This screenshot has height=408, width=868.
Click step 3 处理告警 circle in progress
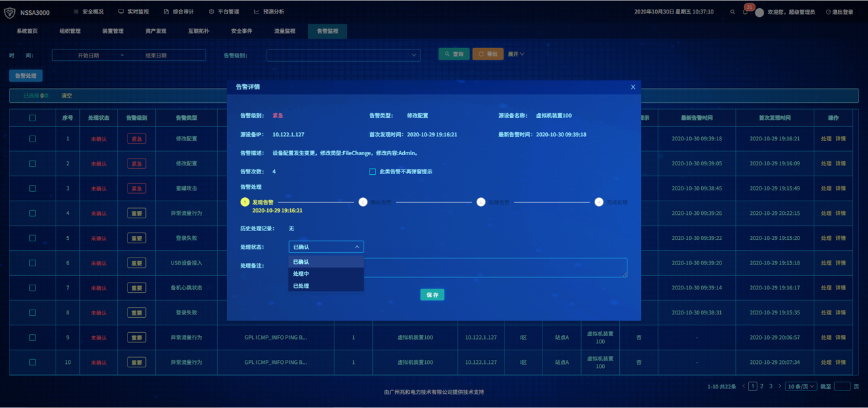(x=481, y=202)
